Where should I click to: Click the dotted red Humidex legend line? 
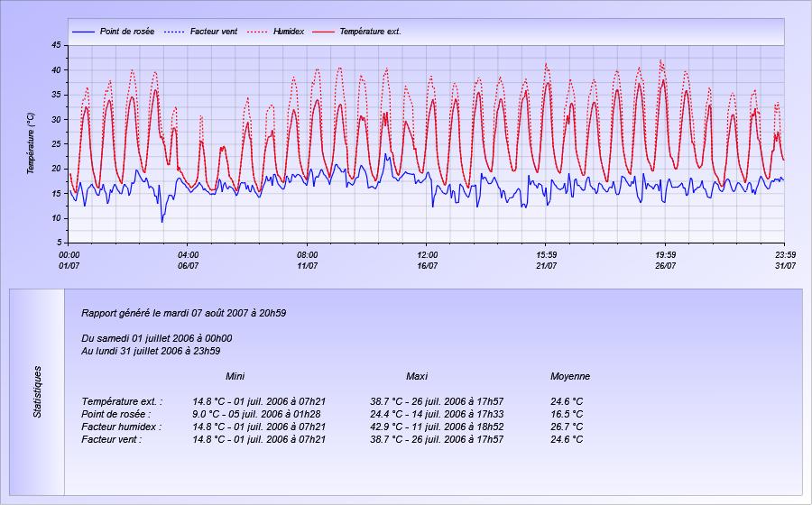coord(257,32)
